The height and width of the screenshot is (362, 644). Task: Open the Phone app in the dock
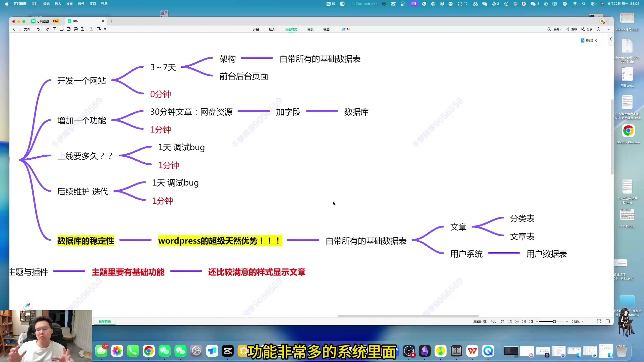click(x=133, y=351)
